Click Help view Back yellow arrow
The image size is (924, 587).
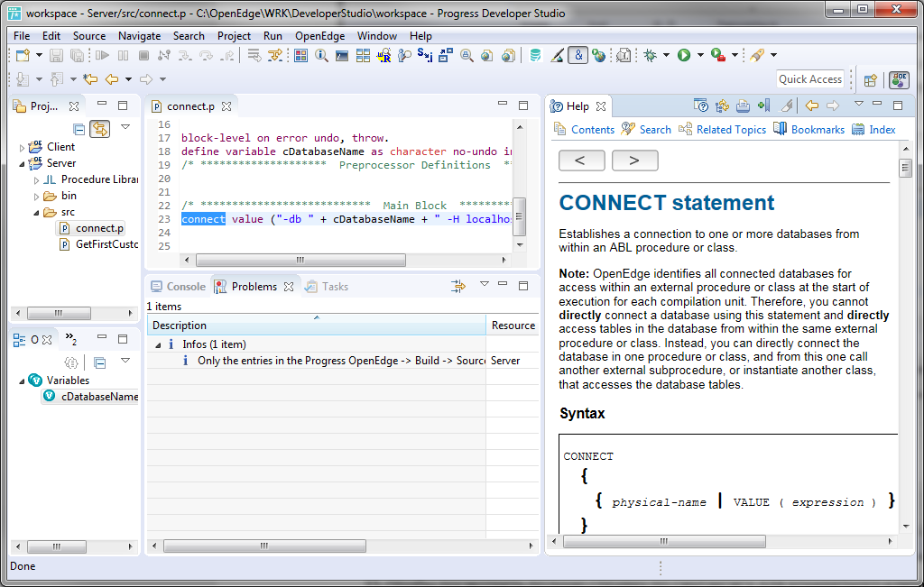pyautogui.click(x=812, y=105)
